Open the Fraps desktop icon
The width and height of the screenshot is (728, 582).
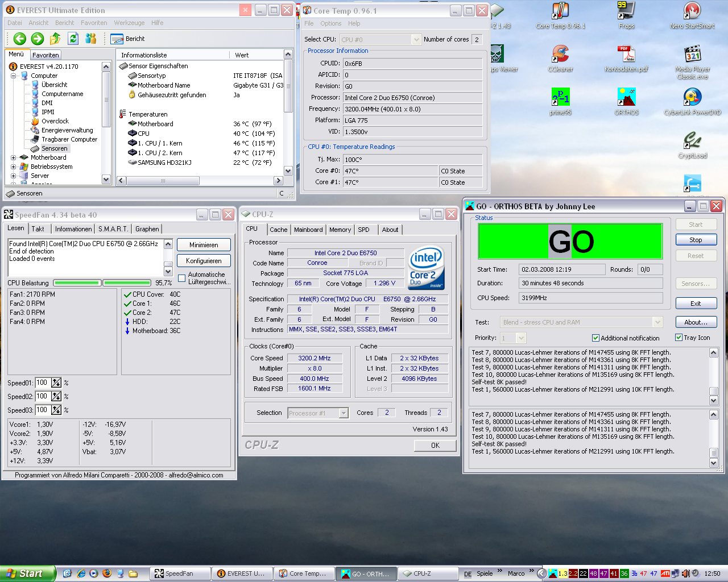point(626,15)
